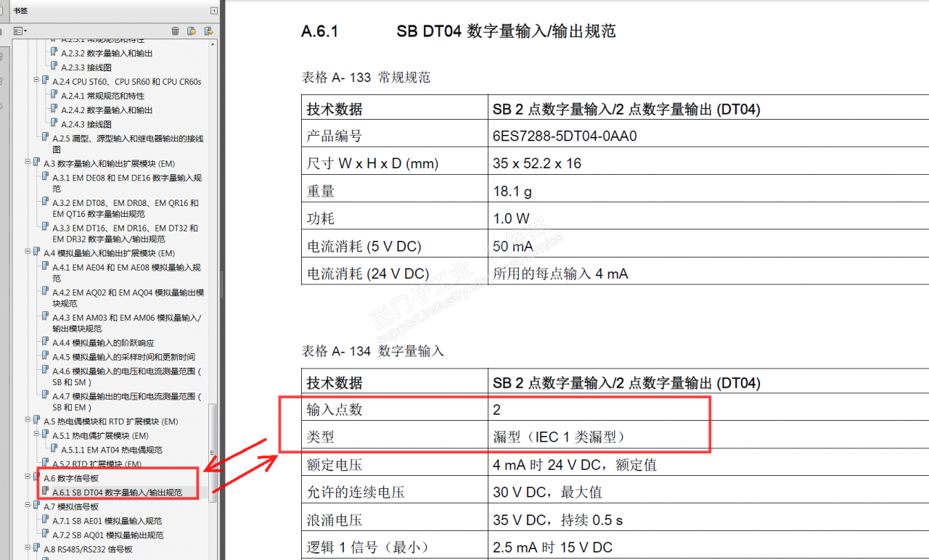Click the new bookmark icon

click(192, 30)
